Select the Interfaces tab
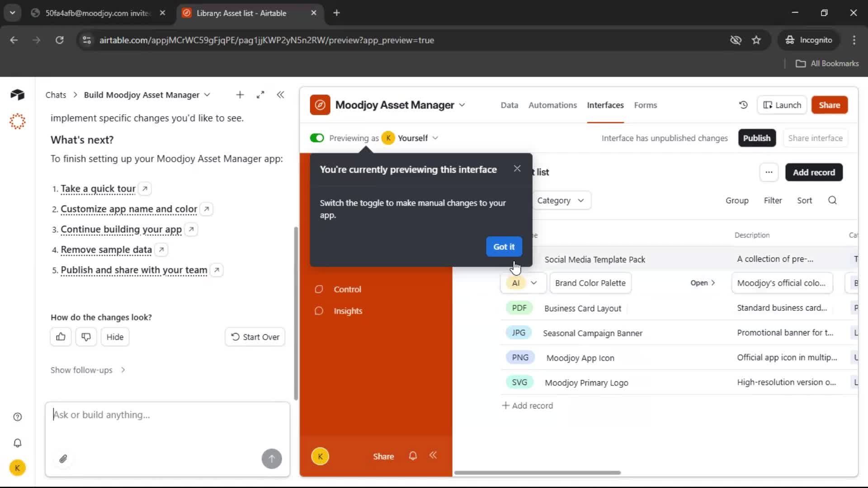 coord(605,105)
